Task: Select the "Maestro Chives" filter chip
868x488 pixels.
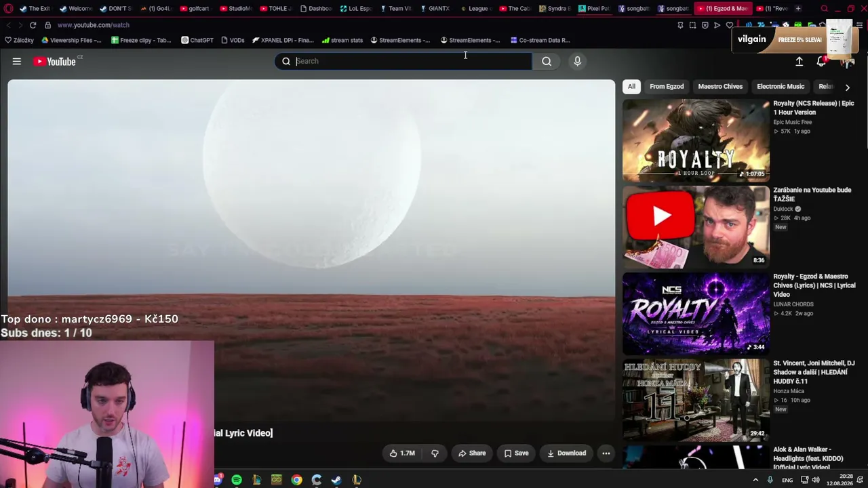Action: pos(720,87)
